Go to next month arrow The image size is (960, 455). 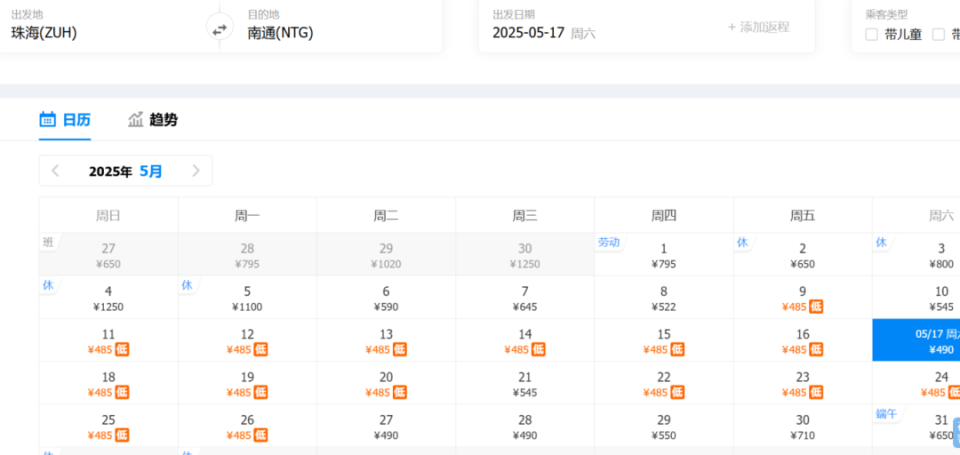coord(196,171)
